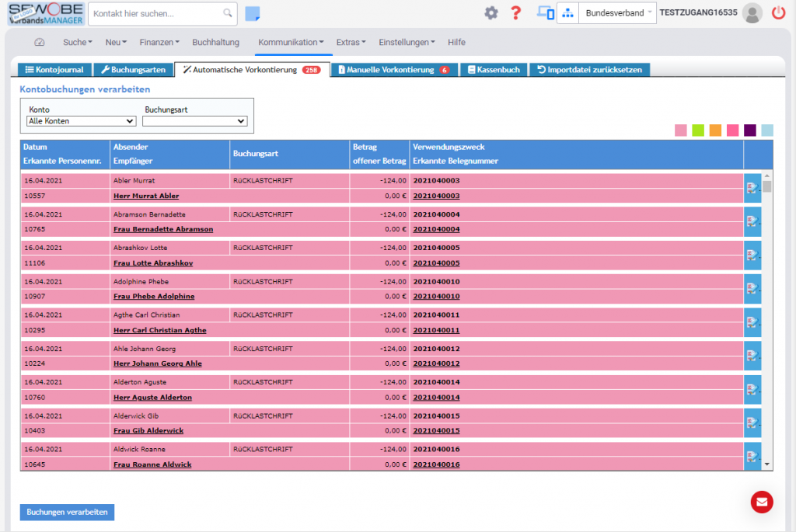The height and width of the screenshot is (532, 796).
Task: Click the Buchungen verarbeiten button
Action: coord(67,513)
